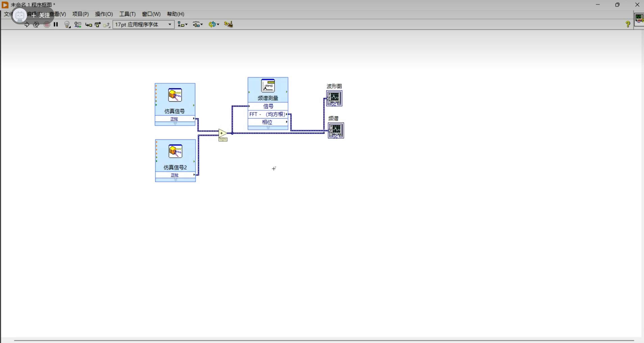Expand the 仿真信号2 node's bottom chevron
Viewport: 644px width, 343px height.
pos(175,180)
